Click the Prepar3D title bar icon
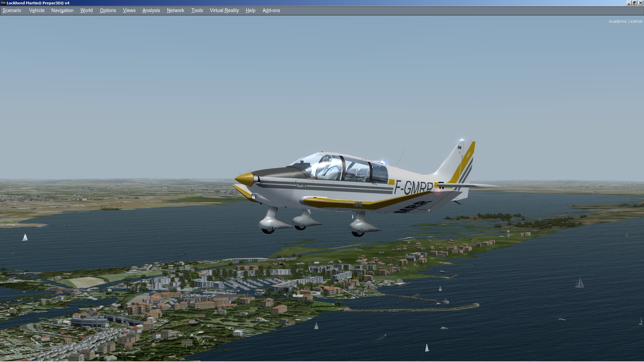 (3, 3)
